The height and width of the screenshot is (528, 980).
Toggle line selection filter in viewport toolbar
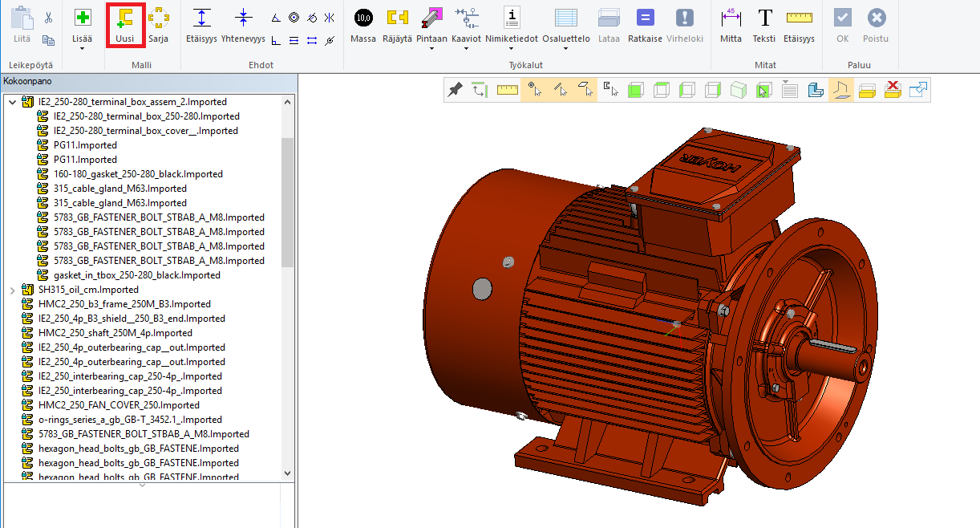coord(561,90)
